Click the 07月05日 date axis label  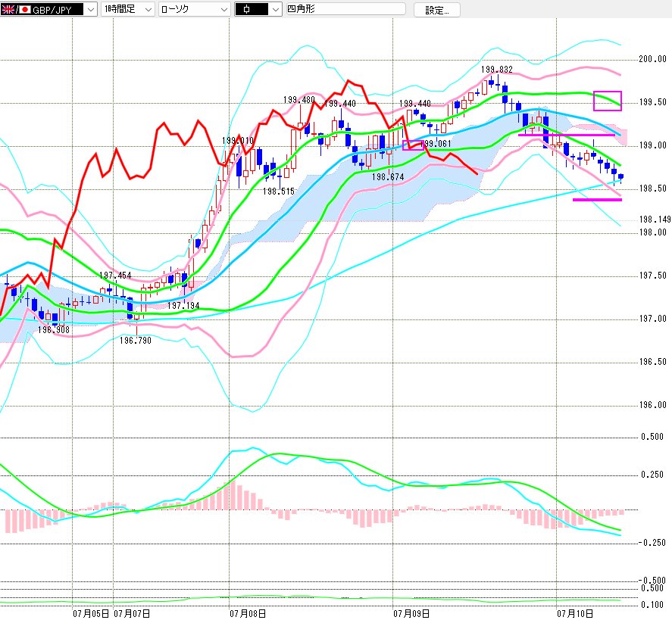[91, 614]
